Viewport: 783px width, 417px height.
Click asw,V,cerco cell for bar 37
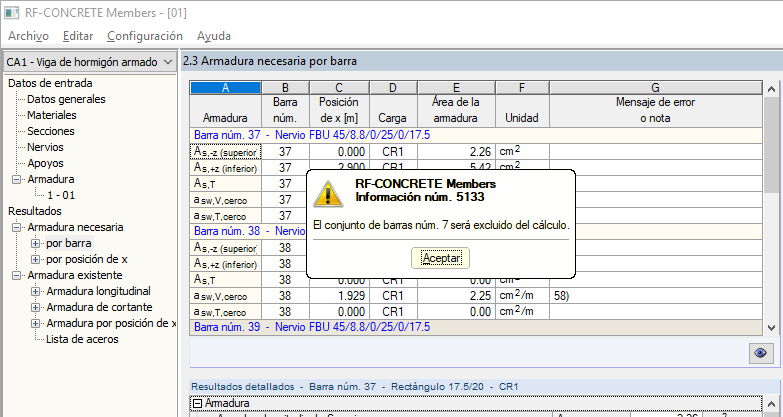coord(225,200)
